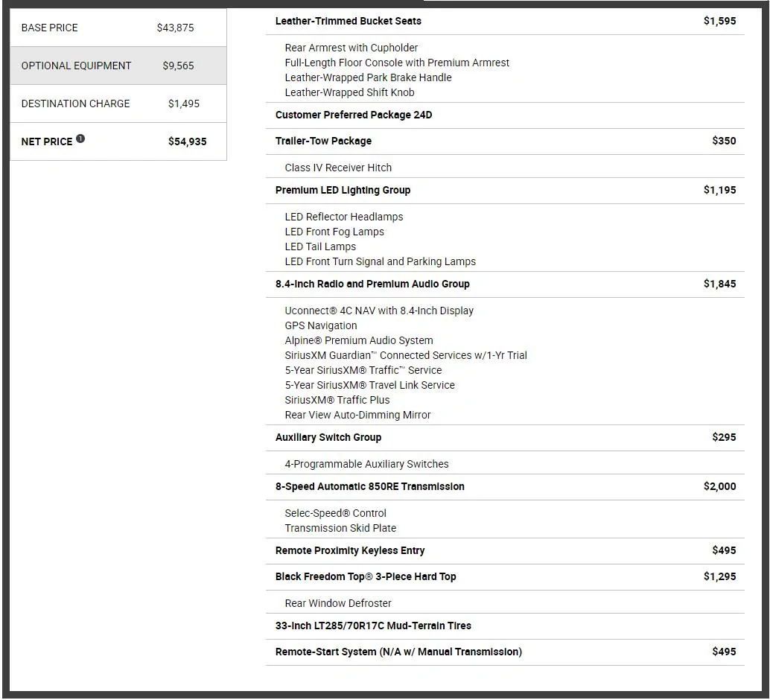Click the Leather-Trimmed Bucket Seats heading
The width and height of the screenshot is (770, 700).
coord(349,21)
